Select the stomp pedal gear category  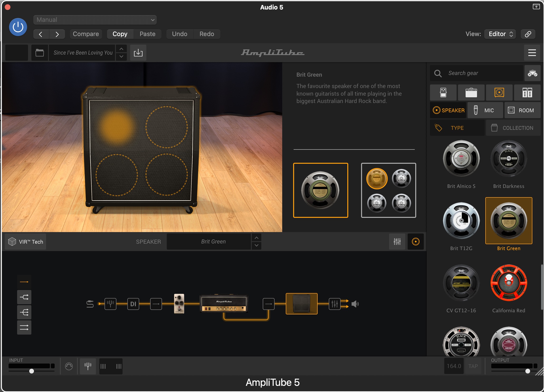click(x=444, y=93)
